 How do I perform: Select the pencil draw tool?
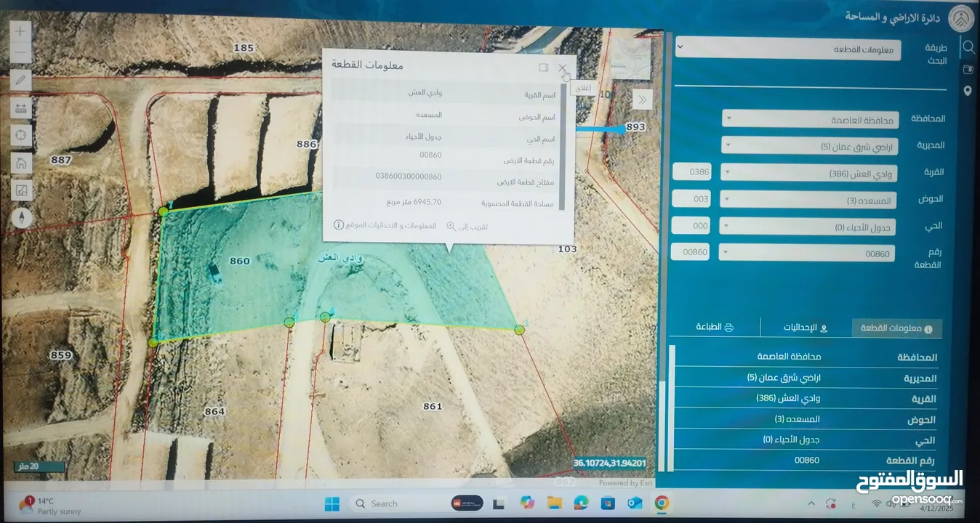tap(21, 80)
